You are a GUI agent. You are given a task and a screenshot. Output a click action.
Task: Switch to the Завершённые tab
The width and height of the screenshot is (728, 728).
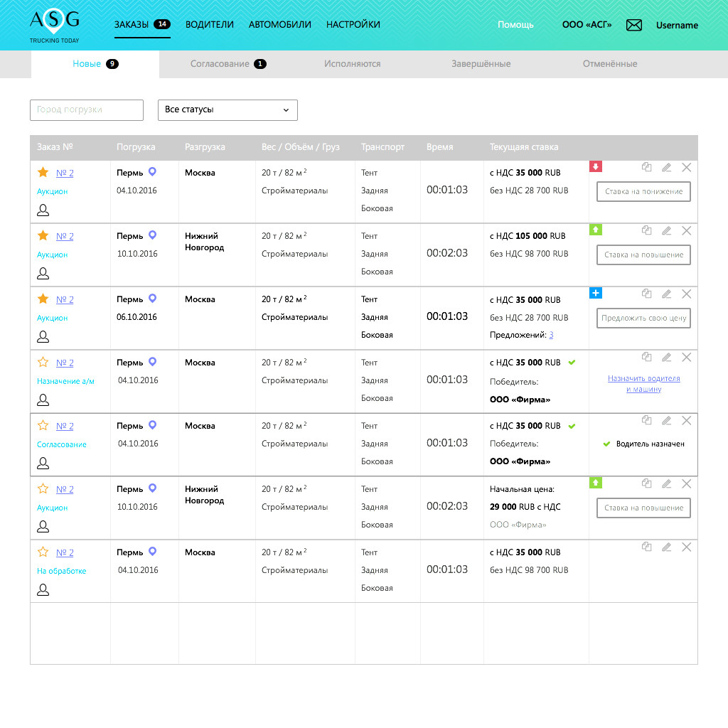click(481, 64)
